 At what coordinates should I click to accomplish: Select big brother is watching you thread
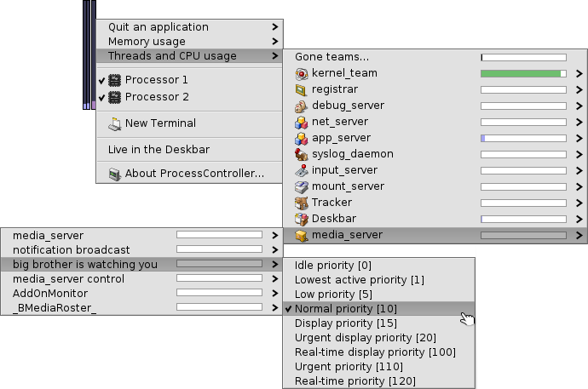[141, 264]
